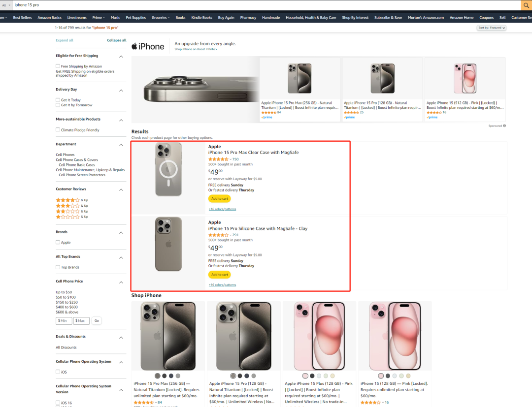Screen dimensions: 532x407
Task: Open Best Sellers in the navigation bar
Action: coord(22,18)
